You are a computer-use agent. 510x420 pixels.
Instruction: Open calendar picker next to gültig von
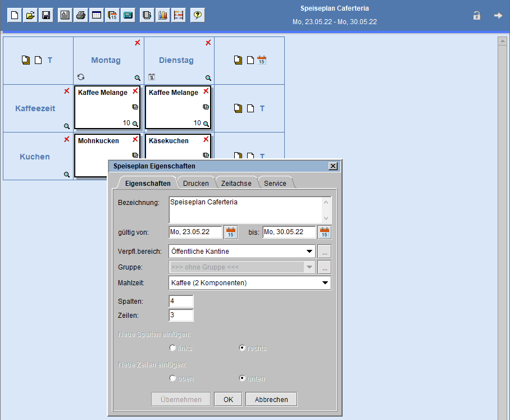tap(231, 232)
